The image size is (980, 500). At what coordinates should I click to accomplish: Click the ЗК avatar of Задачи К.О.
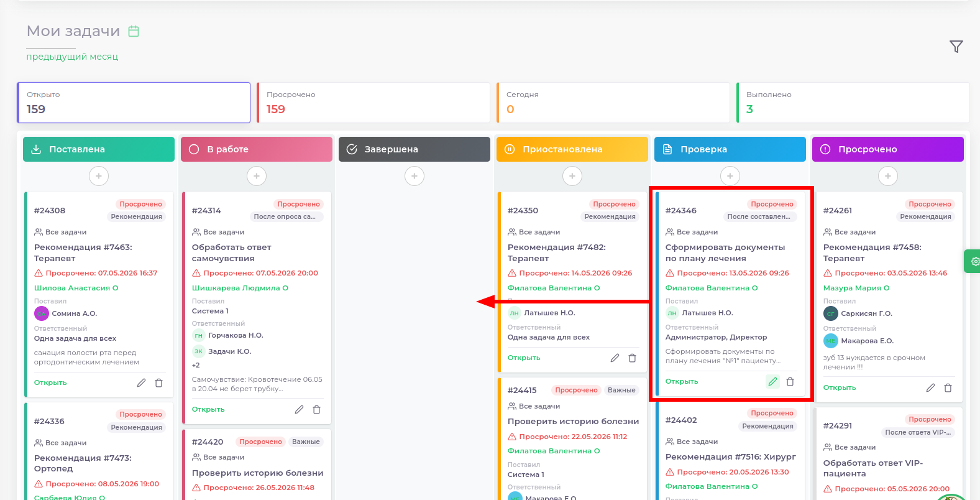coord(199,351)
